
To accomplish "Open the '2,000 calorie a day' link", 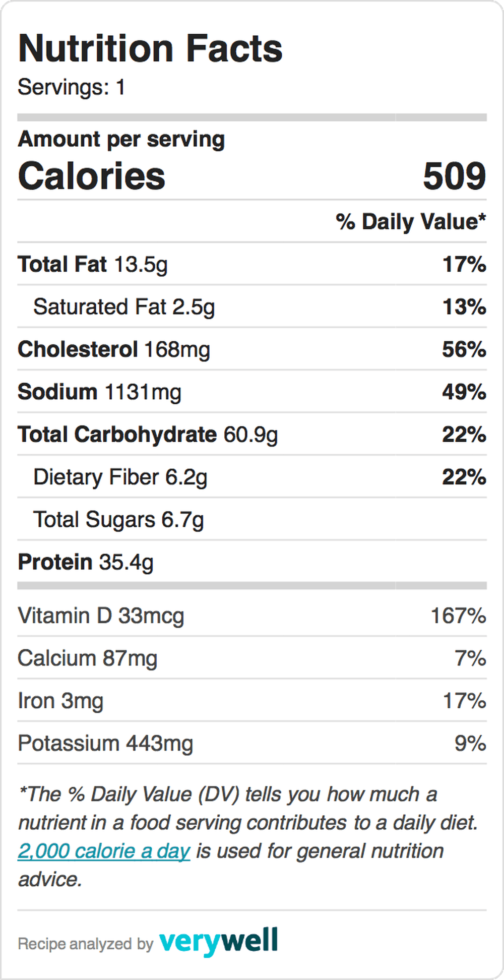I will (104, 851).
